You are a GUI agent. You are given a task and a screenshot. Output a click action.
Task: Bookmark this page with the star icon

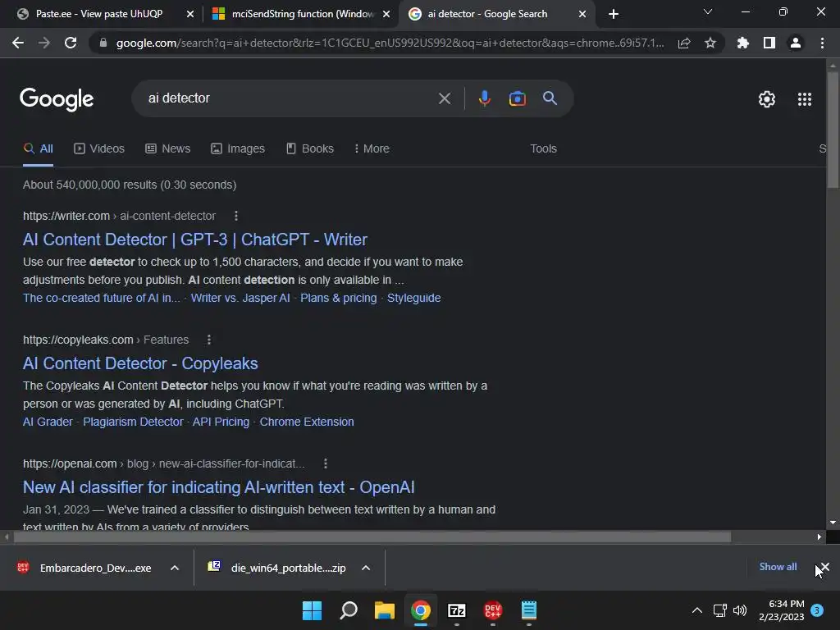pyautogui.click(x=710, y=43)
